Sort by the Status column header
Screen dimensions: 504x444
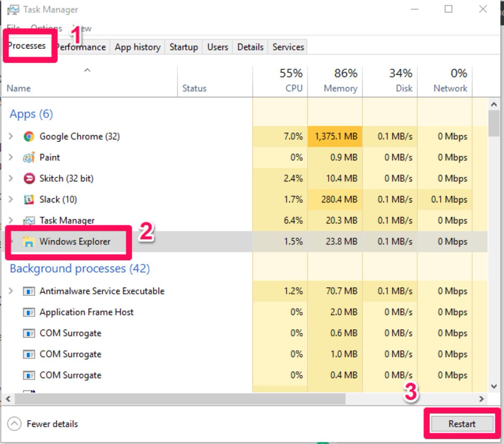(x=215, y=82)
